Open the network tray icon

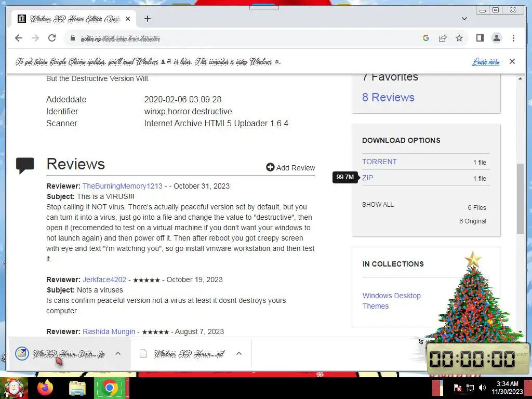point(470,388)
